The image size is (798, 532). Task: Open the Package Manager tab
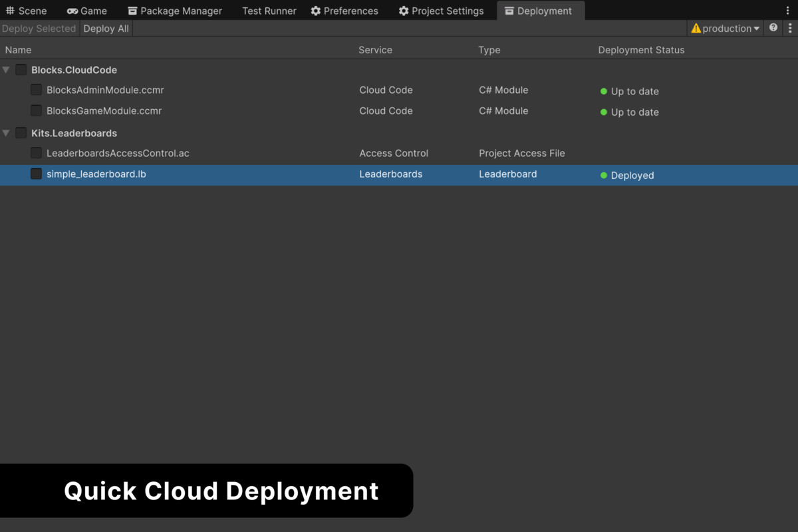coord(175,11)
